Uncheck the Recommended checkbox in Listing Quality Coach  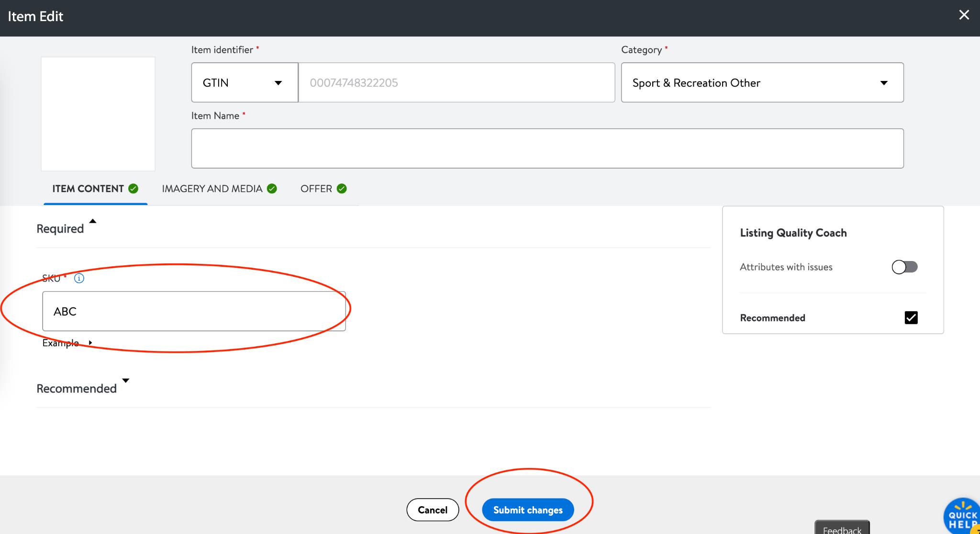(x=911, y=318)
